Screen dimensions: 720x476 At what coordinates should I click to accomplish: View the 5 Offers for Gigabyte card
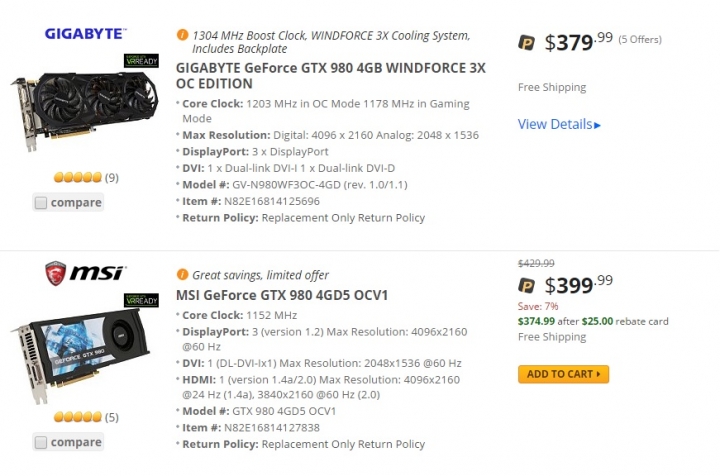(640, 39)
